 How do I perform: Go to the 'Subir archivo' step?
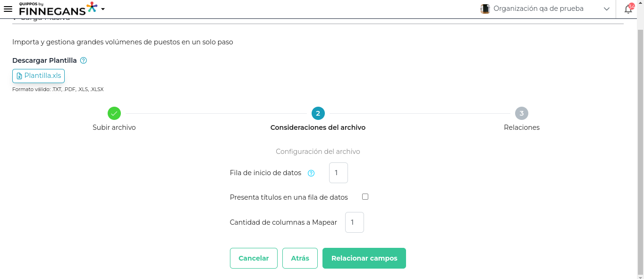114,127
